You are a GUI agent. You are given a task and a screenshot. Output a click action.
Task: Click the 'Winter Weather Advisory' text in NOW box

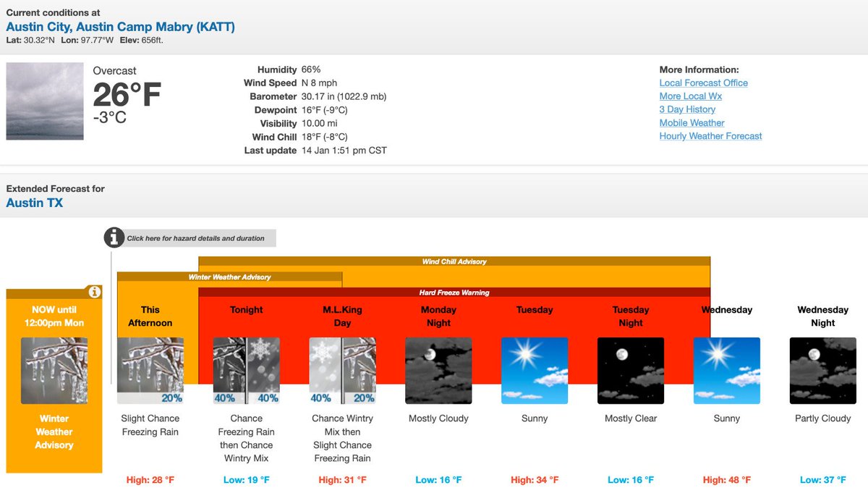pos(54,431)
